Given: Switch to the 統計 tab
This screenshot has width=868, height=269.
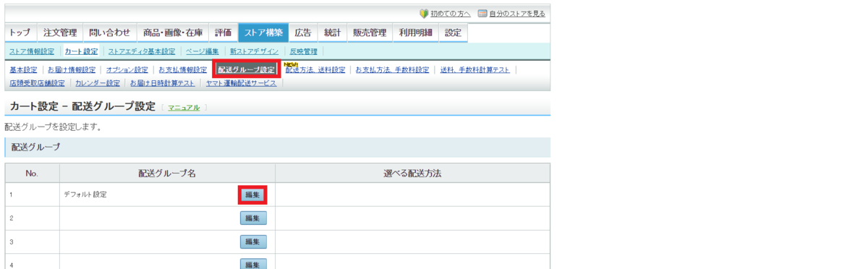Looking at the screenshot, I should 333,33.
